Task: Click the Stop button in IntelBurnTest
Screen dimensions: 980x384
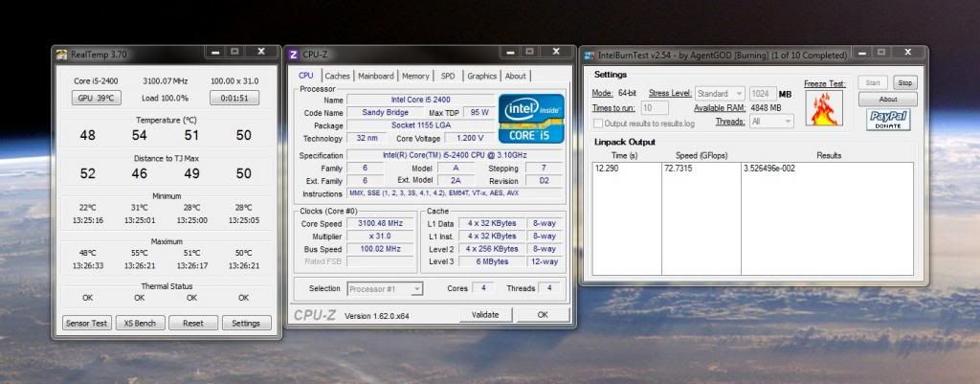Action: [x=905, y=82]
